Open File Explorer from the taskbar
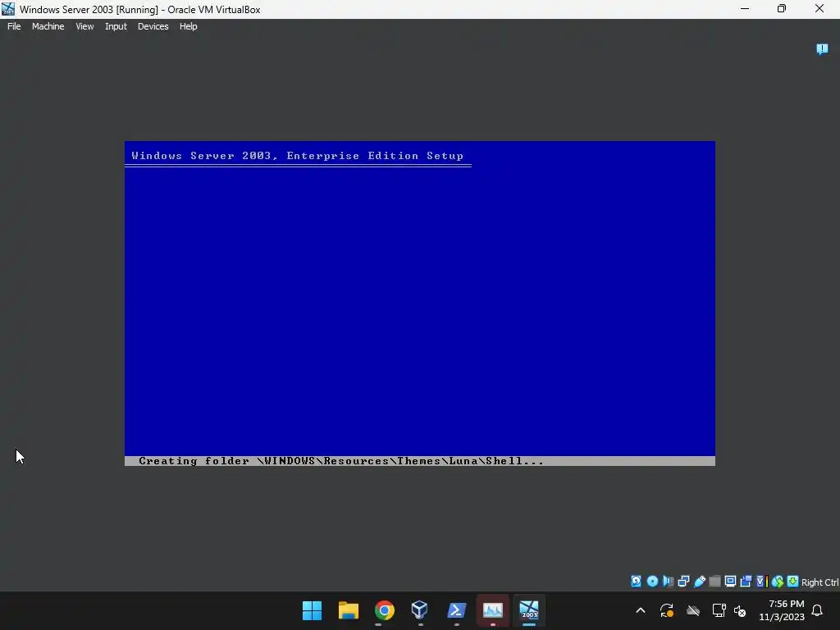Image resolution: width=840 pixels, height=630 pixels. coord(348,610)
